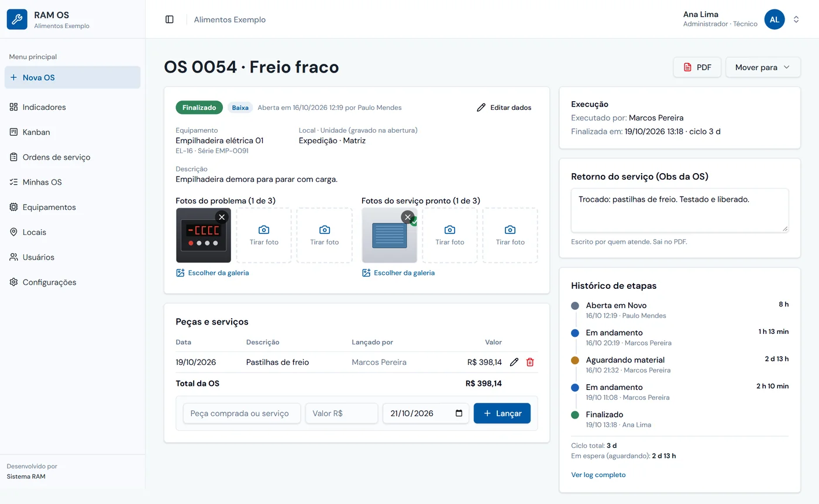Click the last Tirar foto slot under Fotos do serviço pronto
819x504 pixels.
click(510, 236)
